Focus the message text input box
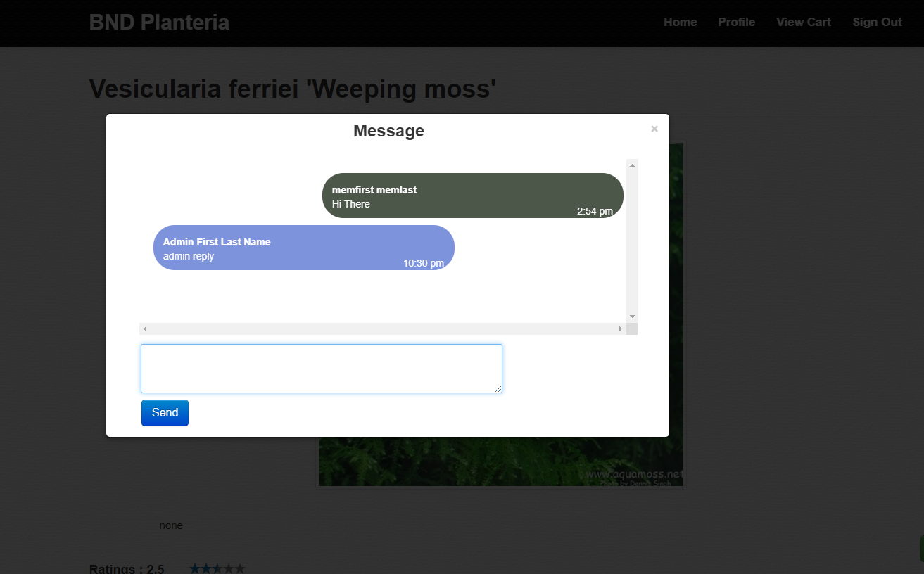This screenshot has height=574, width=924. tap(321, 368)
